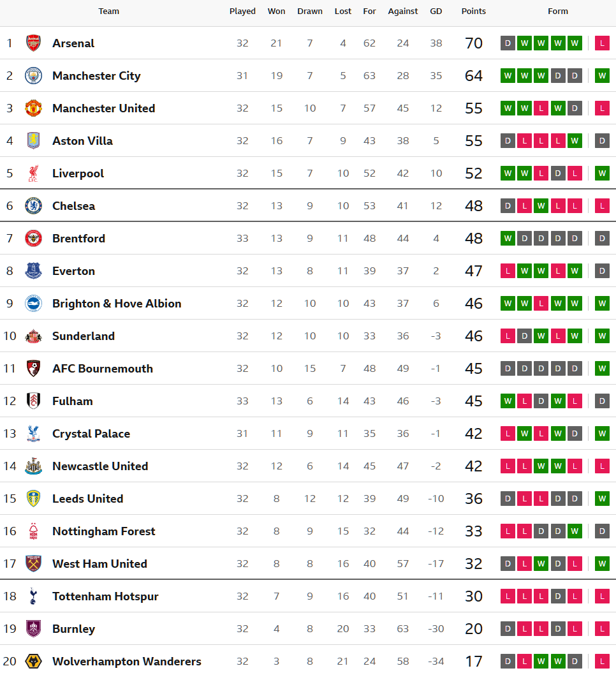Click the Brentford bee badge icon
The height and width of the screenshot is (673, 616).
tap(33, 239)
